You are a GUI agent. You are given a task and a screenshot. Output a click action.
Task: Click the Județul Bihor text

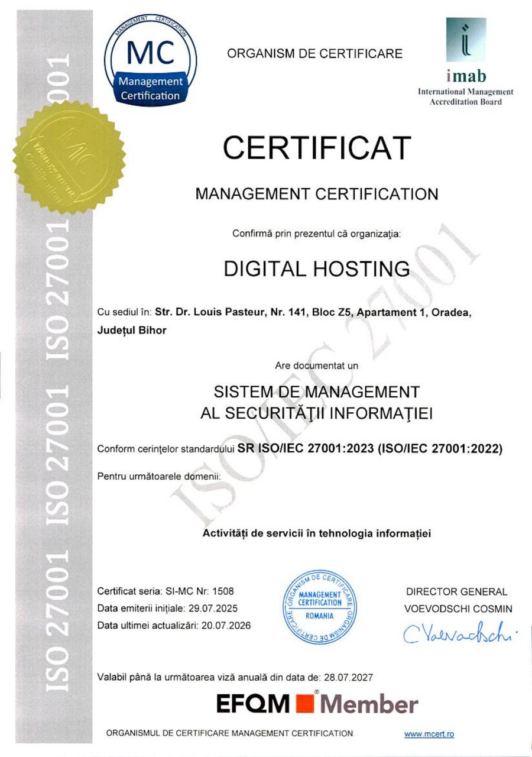131,331
